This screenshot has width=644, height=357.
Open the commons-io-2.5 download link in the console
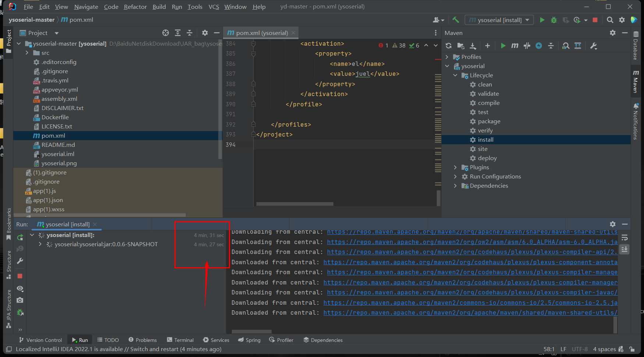pyautogui.click(x=470, y=303)
